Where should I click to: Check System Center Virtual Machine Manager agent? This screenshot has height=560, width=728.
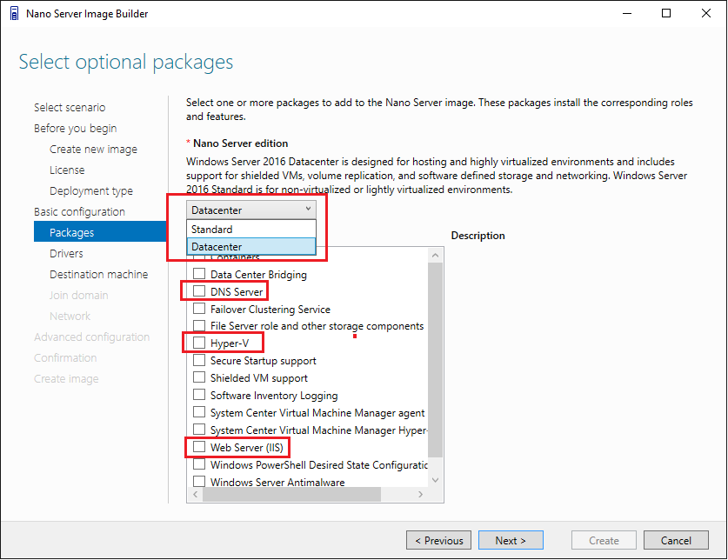click(199, 412)
